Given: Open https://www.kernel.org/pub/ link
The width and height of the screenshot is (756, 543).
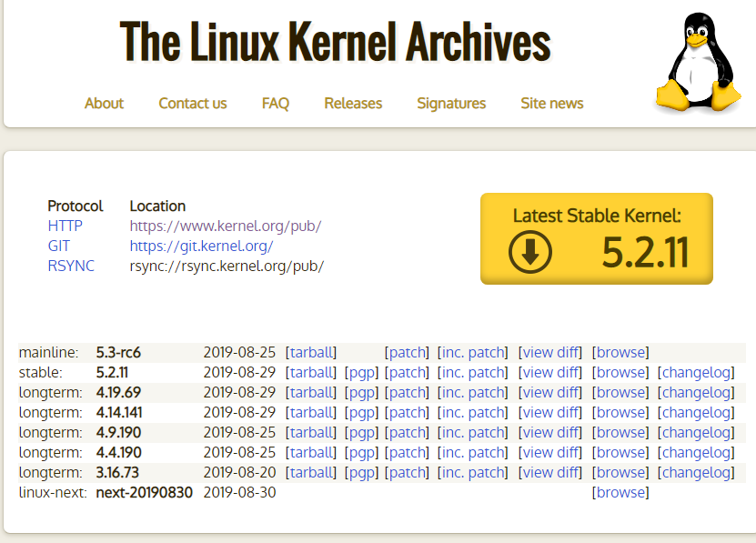Looking at the screenshot, I should [x=226, y=226].
